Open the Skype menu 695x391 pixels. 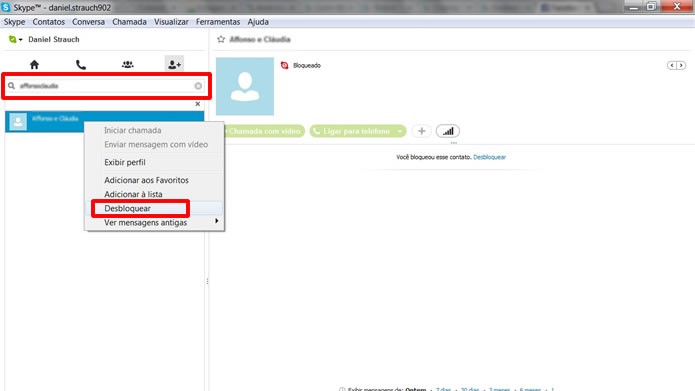tap(15, 22)
